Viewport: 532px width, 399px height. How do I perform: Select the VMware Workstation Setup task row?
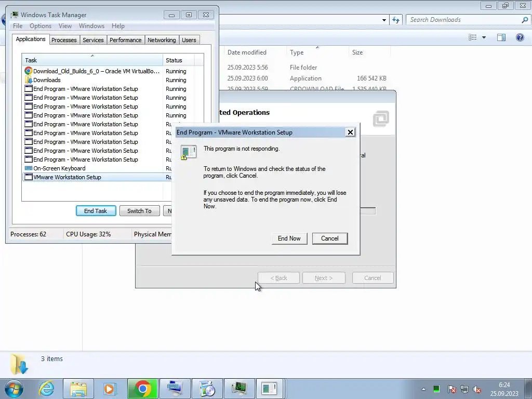(97, 177)
